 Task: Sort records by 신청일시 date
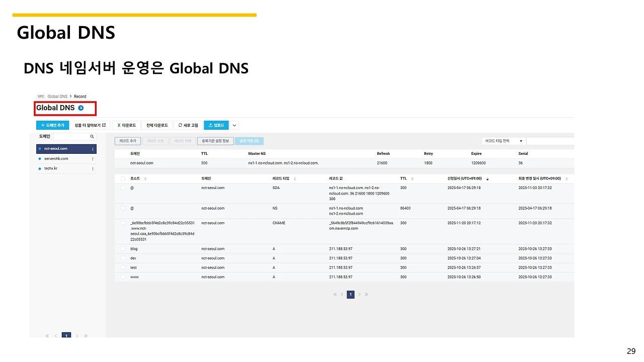(x=488, y=179)
